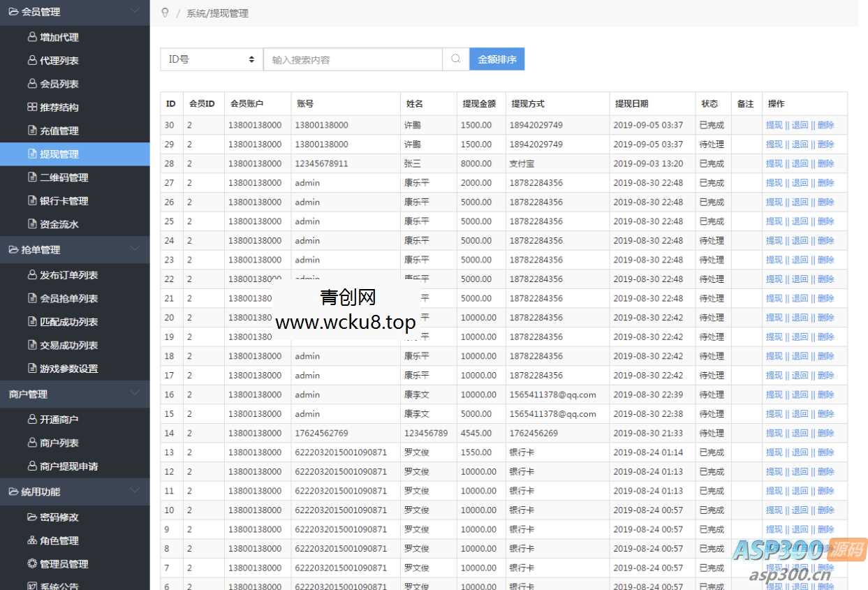Click the 删除 link on row ID 30
This screenshot has height=590, width=868.
pos(823,125)
